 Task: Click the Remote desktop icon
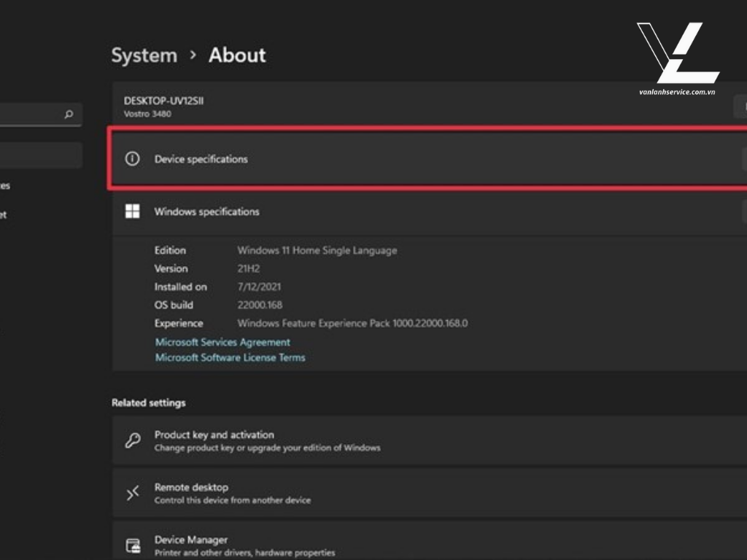[133, 494]
